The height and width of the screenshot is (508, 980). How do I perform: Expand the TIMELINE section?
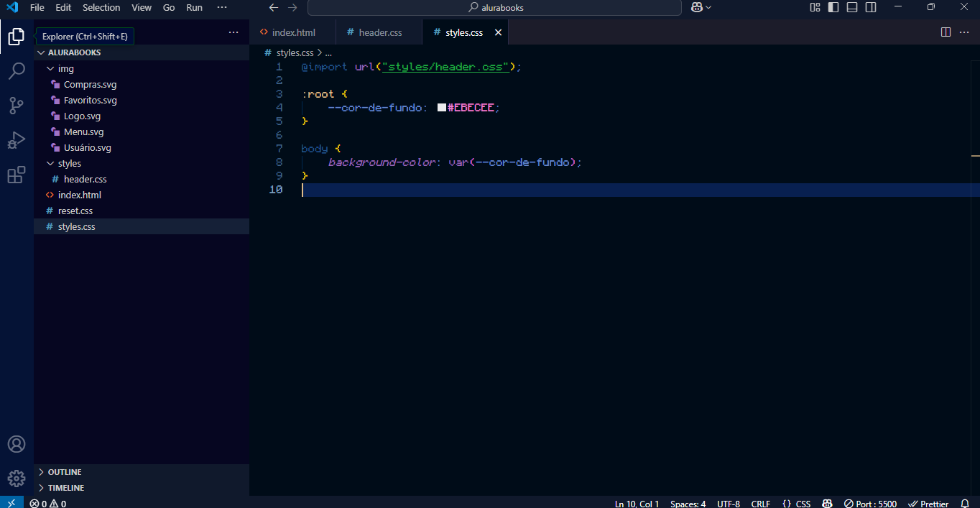tap(142, 488)
